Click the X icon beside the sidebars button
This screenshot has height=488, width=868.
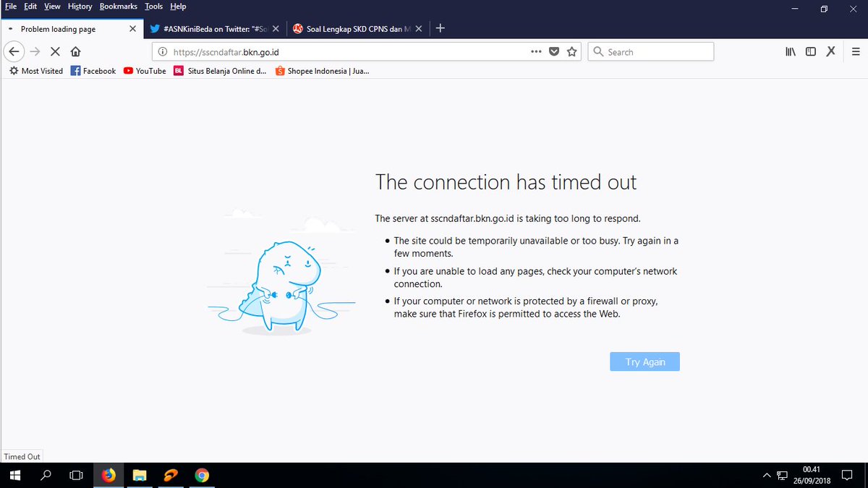pos(831,52)
